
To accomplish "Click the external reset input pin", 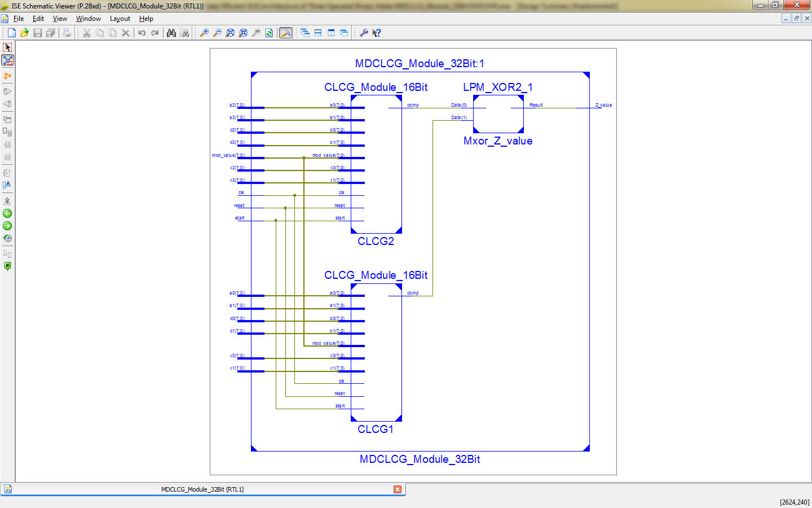I will (x=239, y=205).
